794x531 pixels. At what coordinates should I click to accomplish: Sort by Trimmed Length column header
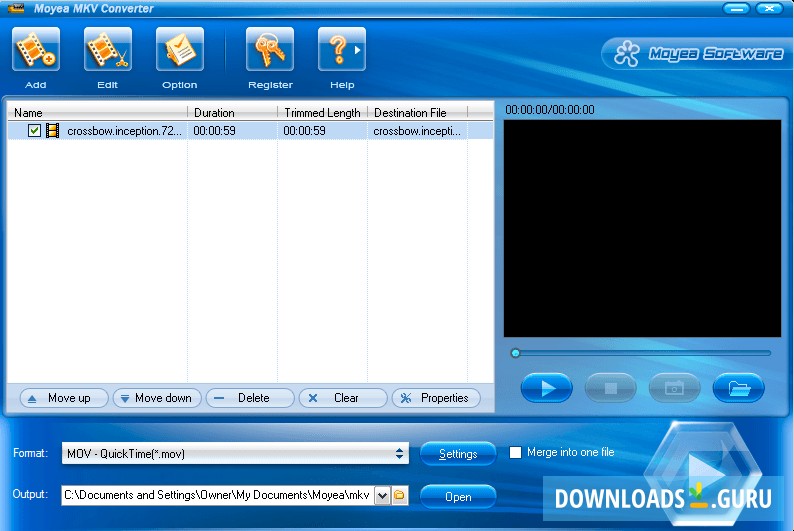click(x=323, y=112)
